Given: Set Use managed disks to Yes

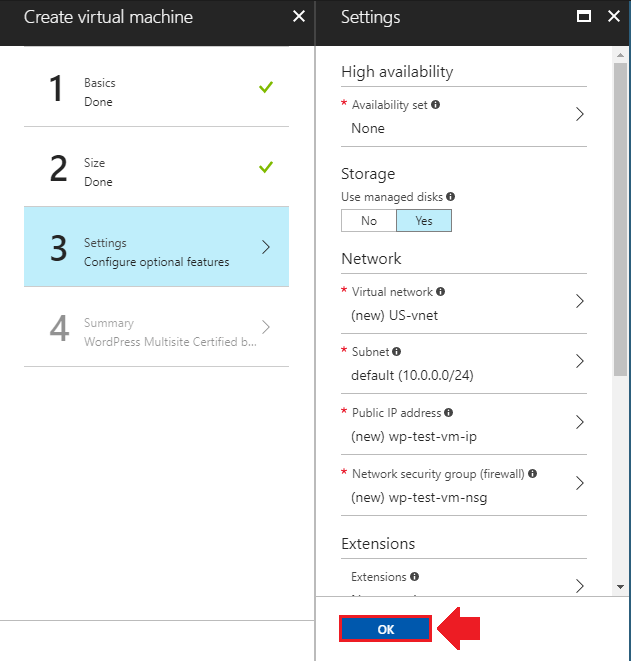Looking at the screenshot, I should [424, 220].
